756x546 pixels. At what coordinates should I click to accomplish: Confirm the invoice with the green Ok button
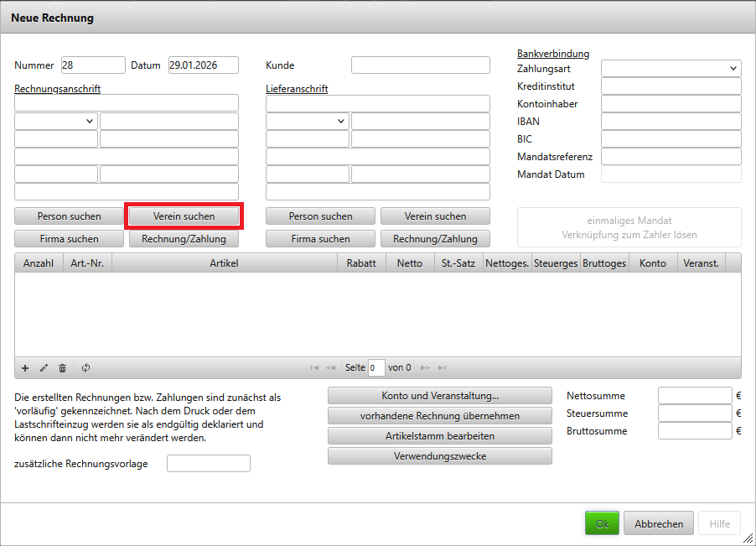[x=601, y=523]
